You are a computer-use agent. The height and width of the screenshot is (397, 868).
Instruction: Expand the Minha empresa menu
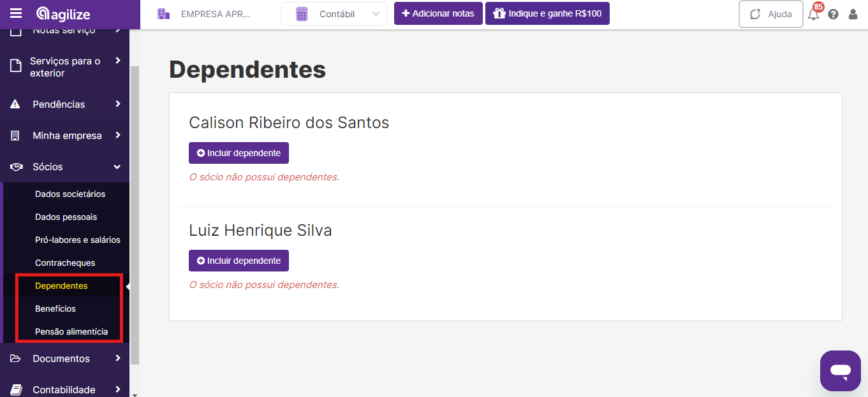click(65, 136)
